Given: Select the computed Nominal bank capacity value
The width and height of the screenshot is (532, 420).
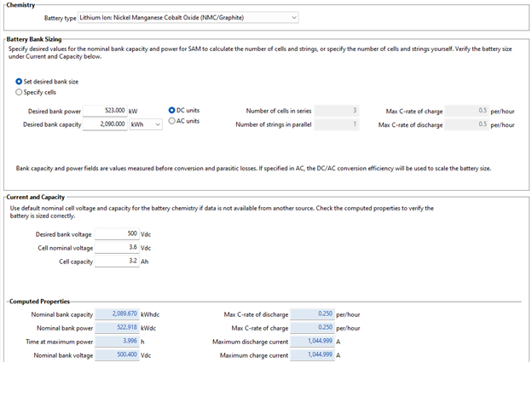Looking at the screenshot, I should coord(116,314).
